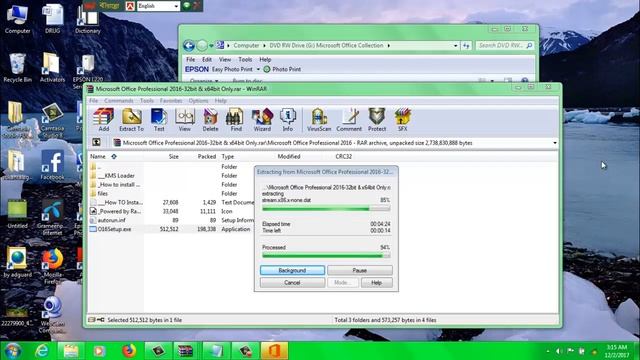Screen dimensions: 640x360
Task: Click Photo Print in Explorer toolbar
Action: coord(282,69)
